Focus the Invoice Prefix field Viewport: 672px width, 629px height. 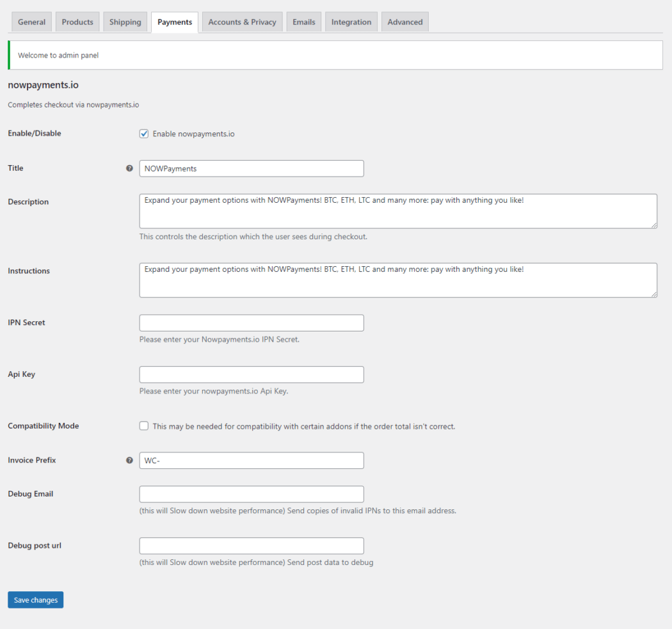(252, 460)
